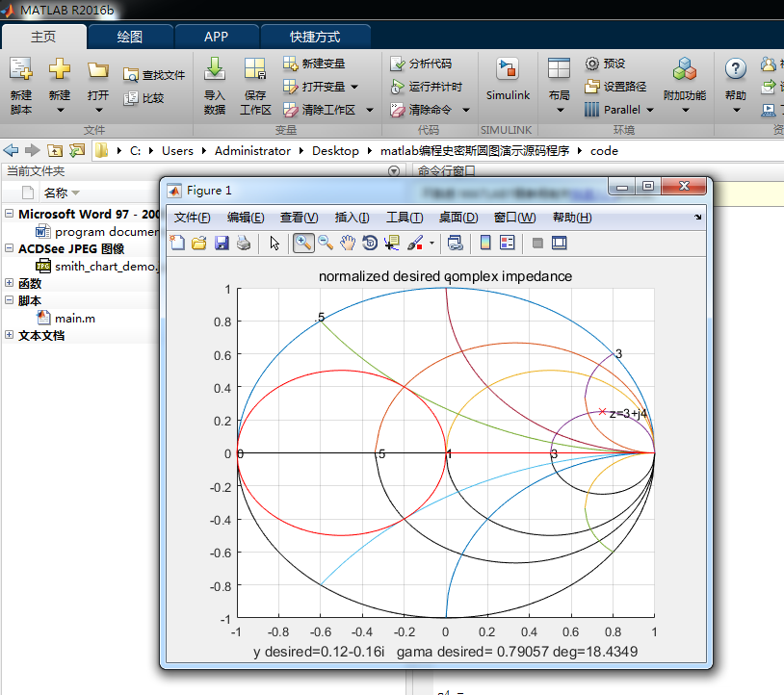784x695 pixels.
Task: Open the 编辑(E) menu in Figure 1
Action: pyautogui.click(x=246, y=218)
